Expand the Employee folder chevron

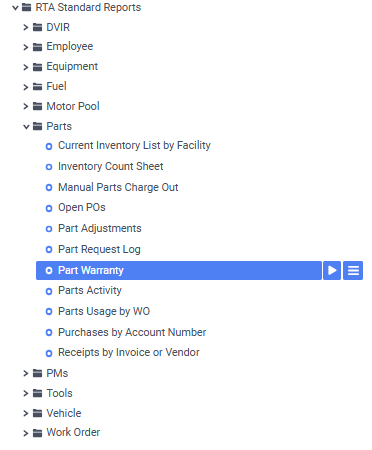coord(26,47)
